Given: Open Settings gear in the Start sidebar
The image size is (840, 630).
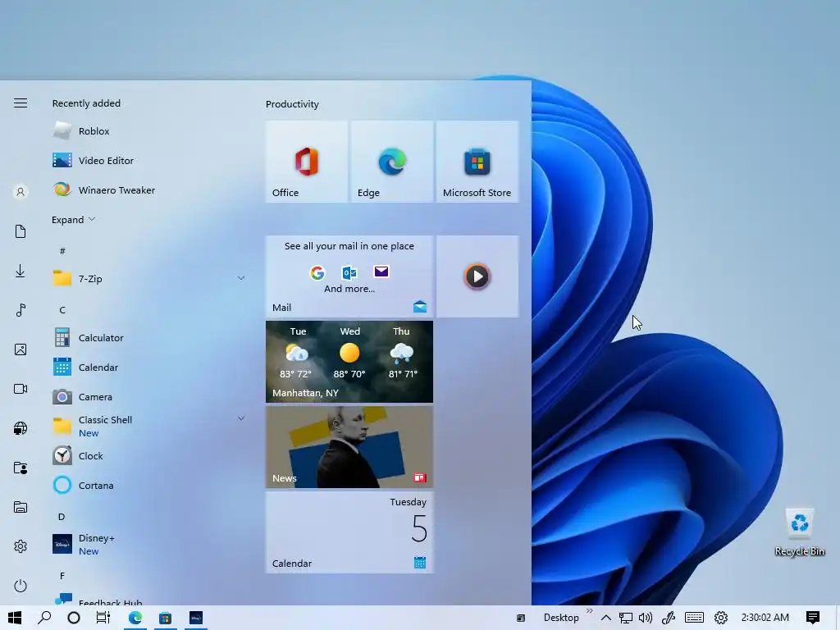Looking at the screenshot, I should point(21,546).
